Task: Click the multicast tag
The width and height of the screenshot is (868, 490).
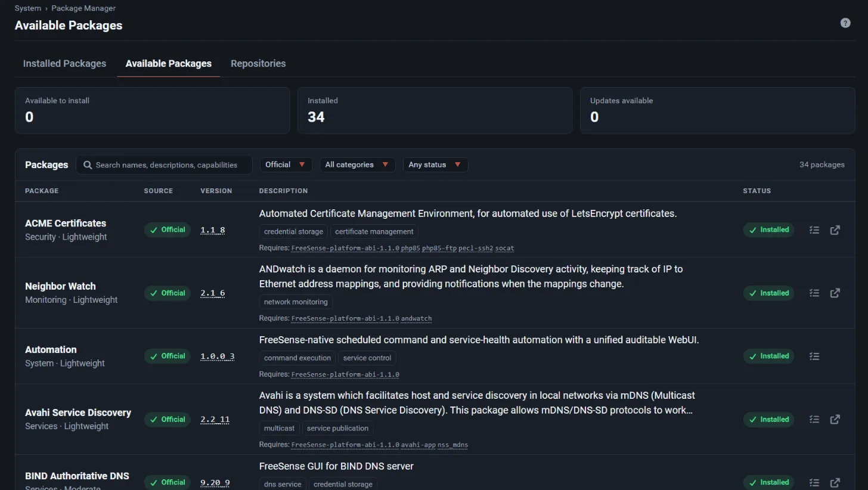Action: (279, 429)
